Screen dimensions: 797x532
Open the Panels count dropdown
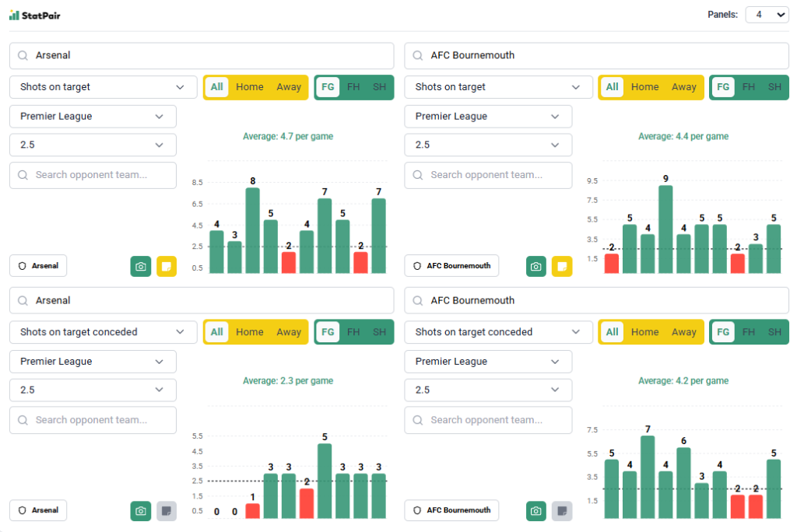pos(767,15)
